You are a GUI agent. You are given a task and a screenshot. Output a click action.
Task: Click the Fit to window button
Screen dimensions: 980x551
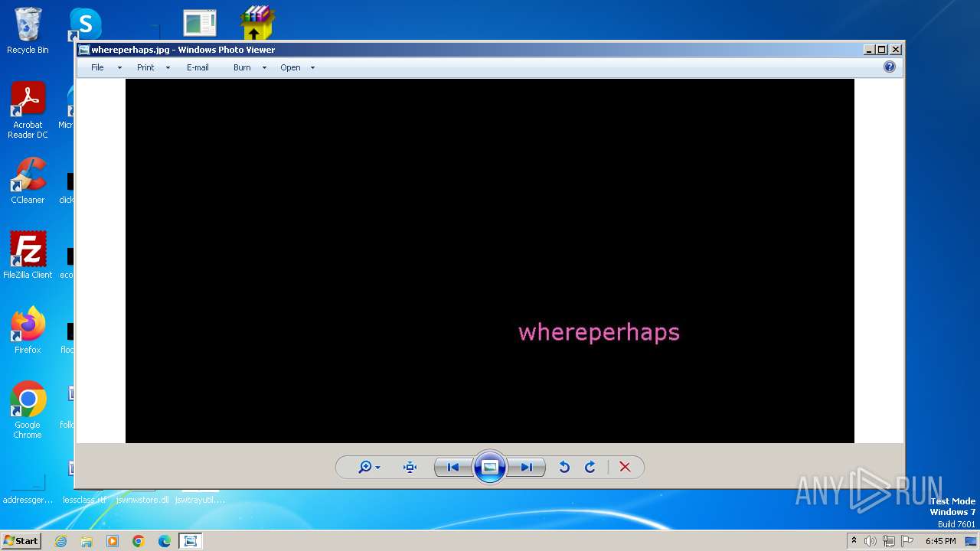(x=410, y=467)
